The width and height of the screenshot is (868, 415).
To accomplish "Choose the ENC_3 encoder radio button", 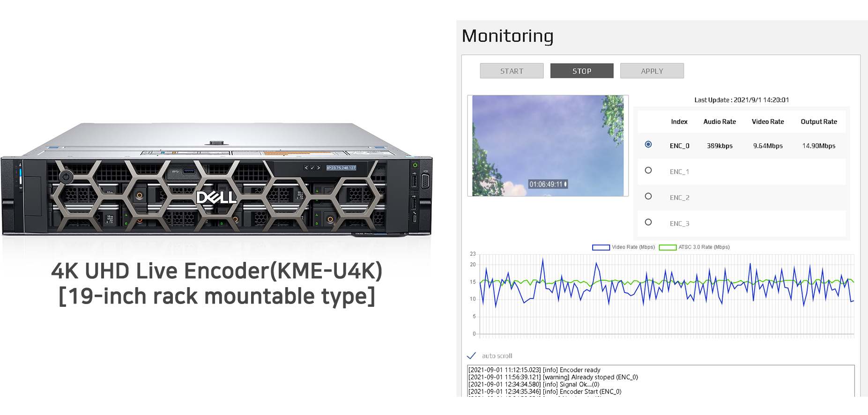I will click(x=648, y=222).
